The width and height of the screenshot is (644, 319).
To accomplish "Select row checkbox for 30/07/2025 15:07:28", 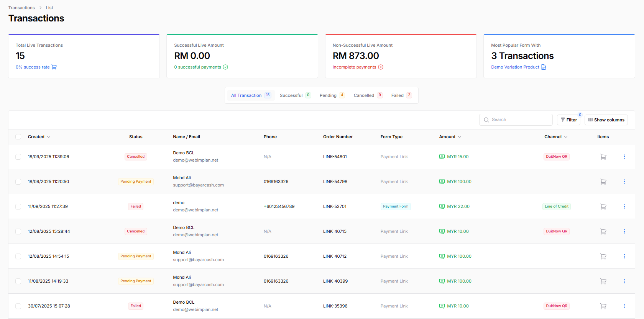I will coord(18,306).
